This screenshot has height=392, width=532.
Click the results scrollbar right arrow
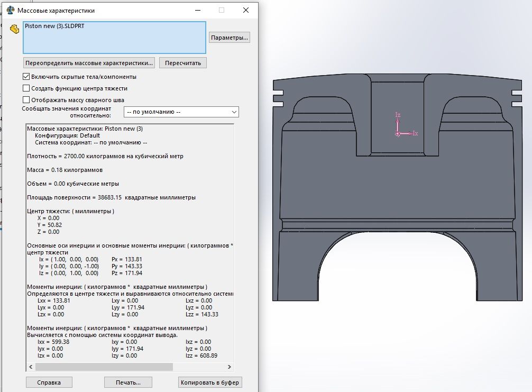pyautogui.click(x=230, y=367)
